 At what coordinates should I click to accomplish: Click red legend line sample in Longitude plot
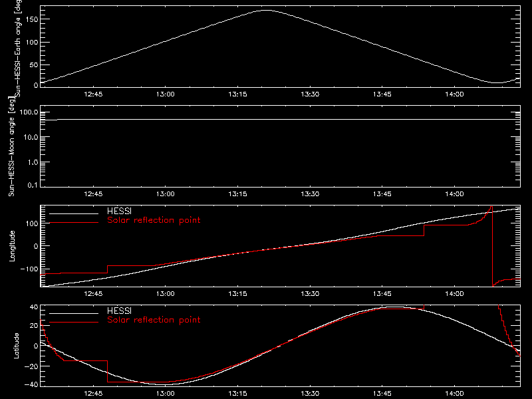point(74,223)
